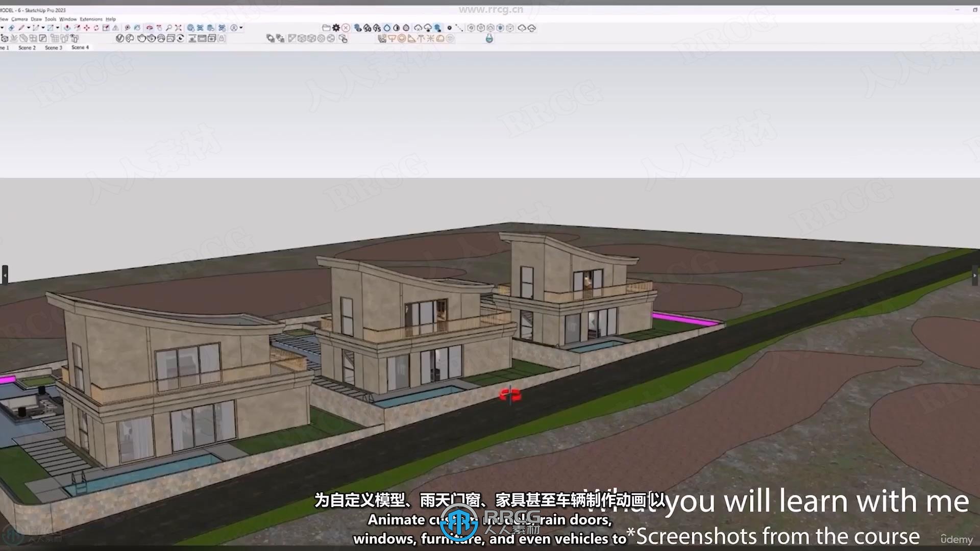Select the pencil Line tool
The height and width of the screenshot is (551, 980).
(21, 28)
